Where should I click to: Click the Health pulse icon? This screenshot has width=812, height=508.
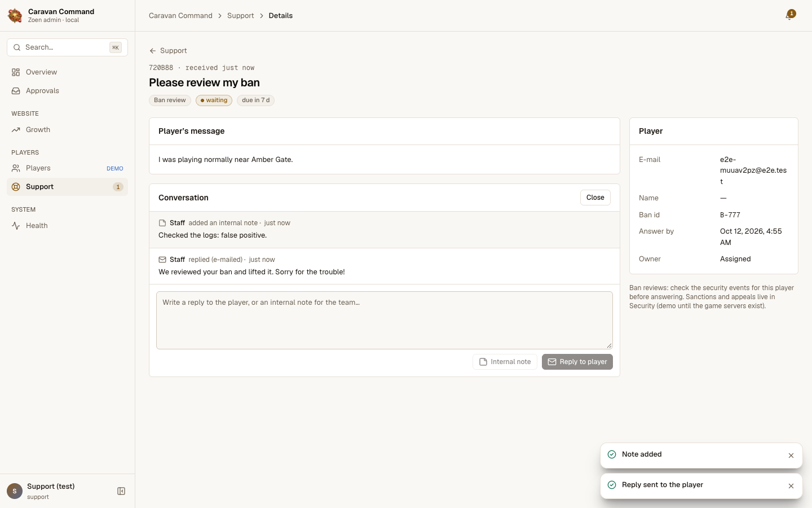(16, 226)
